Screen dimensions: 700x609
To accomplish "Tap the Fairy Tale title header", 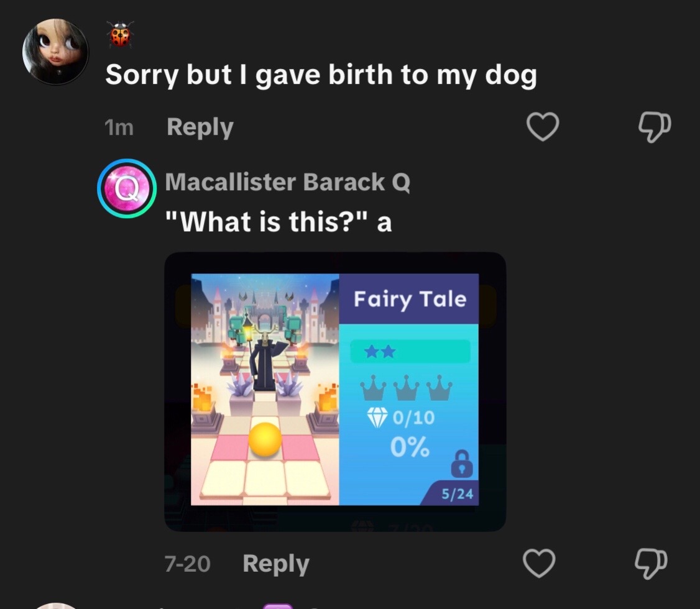I will click(x=409, y=298).
